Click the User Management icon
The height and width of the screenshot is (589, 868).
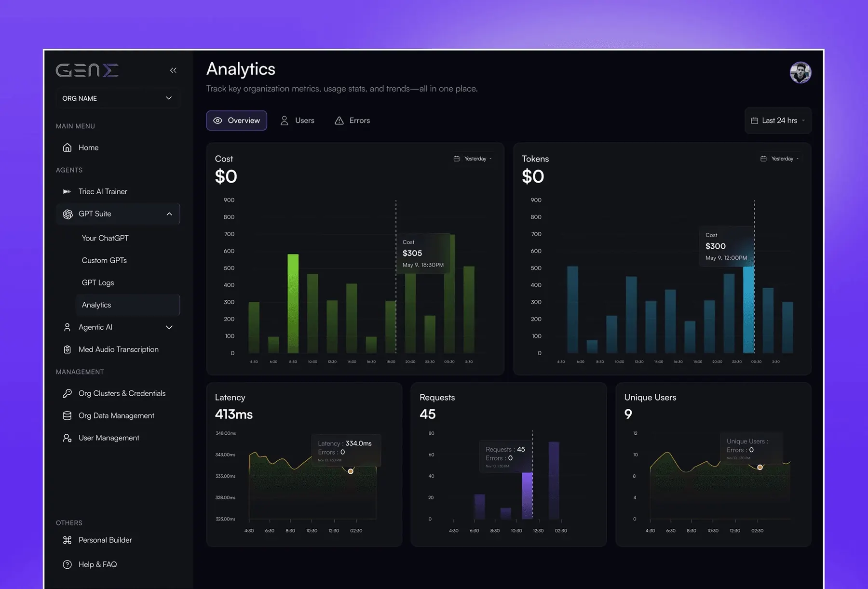tap(68, 438)
